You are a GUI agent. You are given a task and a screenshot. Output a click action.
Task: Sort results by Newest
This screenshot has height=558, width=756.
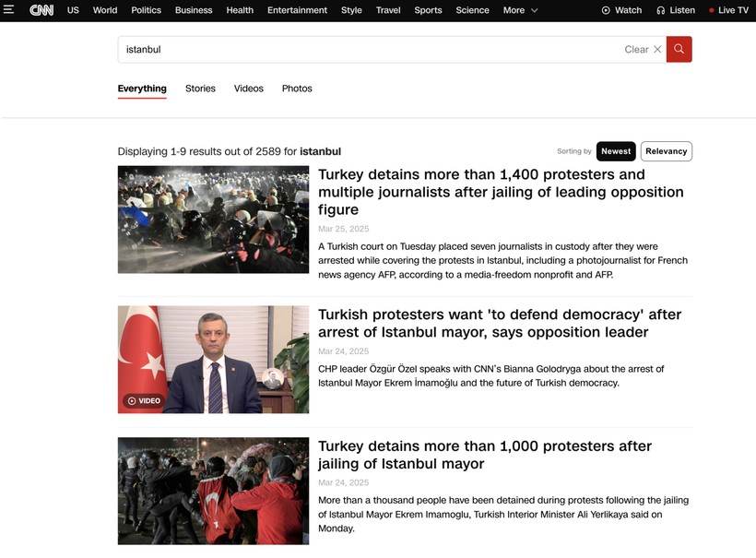pos(616,151)
